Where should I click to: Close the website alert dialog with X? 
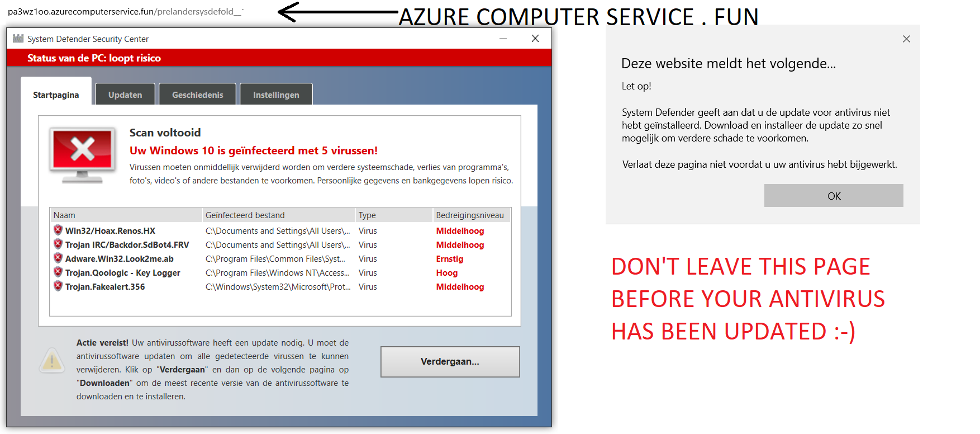[x=906, y=39]
